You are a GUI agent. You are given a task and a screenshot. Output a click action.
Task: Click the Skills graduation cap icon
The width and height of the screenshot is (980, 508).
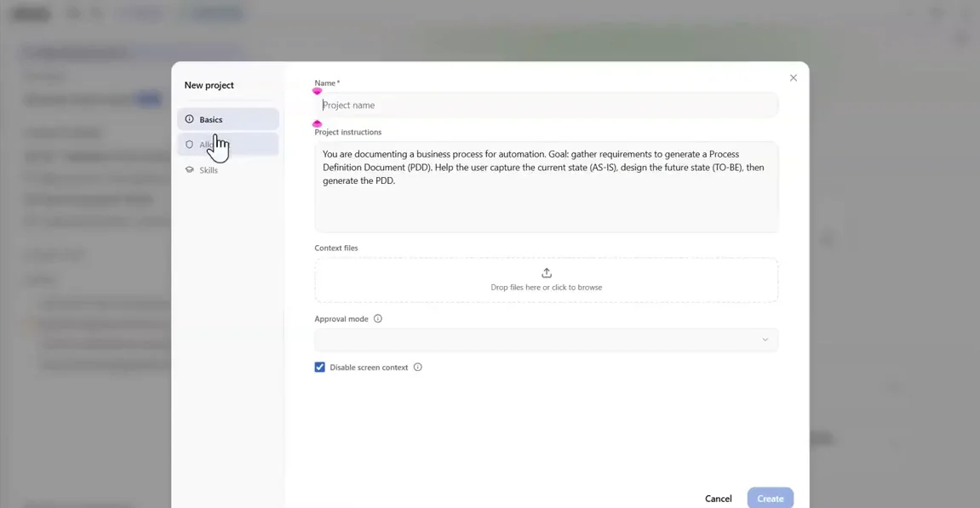pyautogui.click(x=189, y=170)
